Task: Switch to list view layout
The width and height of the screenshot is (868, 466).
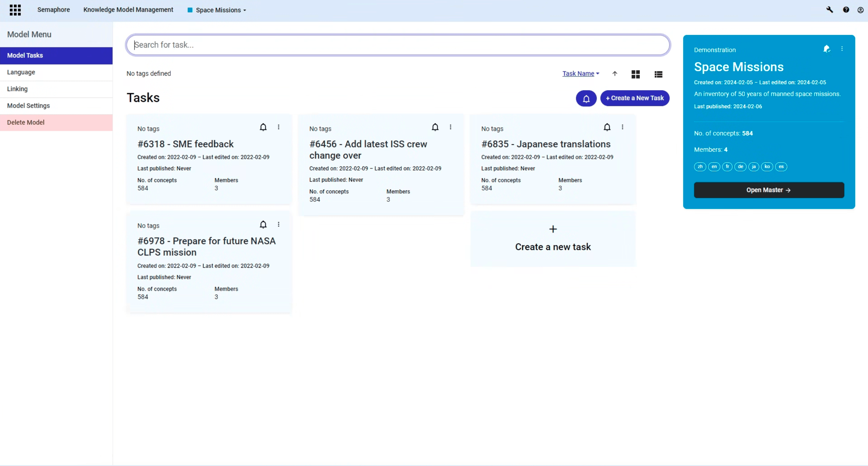Action: tap(658, 74)
